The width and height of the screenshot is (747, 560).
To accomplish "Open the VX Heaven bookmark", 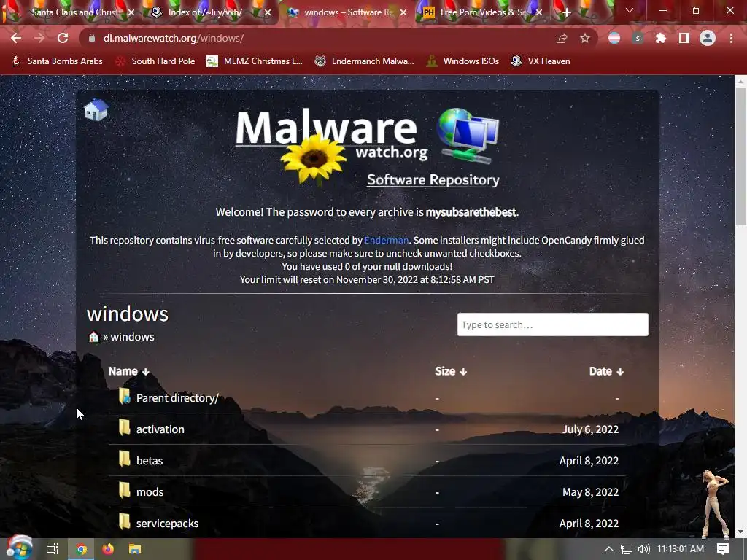I will (x=541, y=61).
